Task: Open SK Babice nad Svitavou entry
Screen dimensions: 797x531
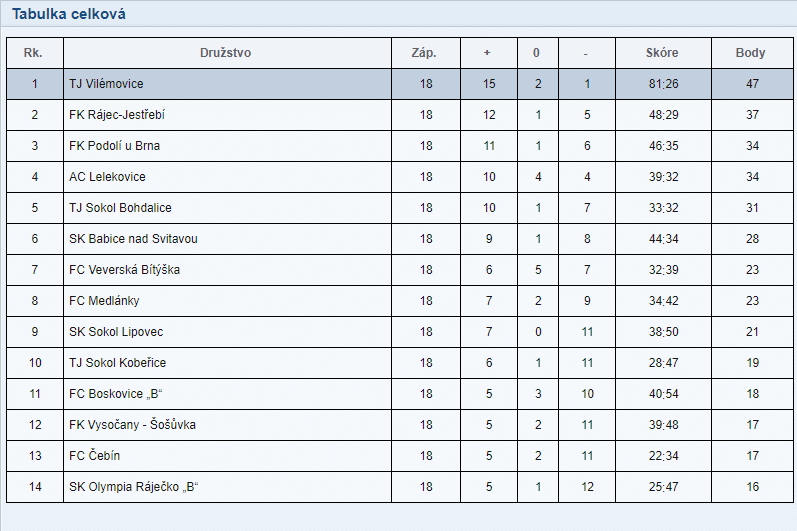Action: (x=133, y=239)
